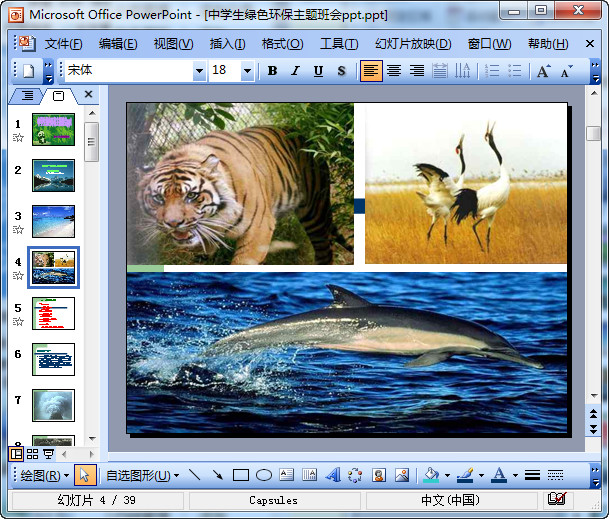Align text left
This screenshot has height=519, width=609.
coord(371,71)
